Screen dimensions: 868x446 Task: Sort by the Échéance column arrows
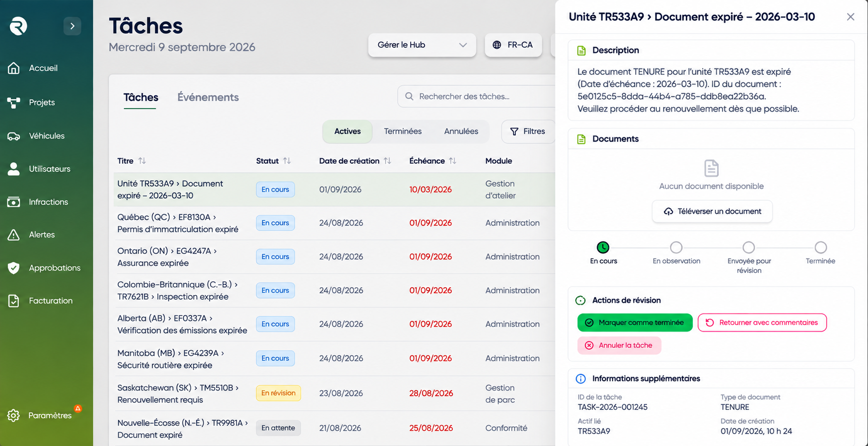[452, 161]
